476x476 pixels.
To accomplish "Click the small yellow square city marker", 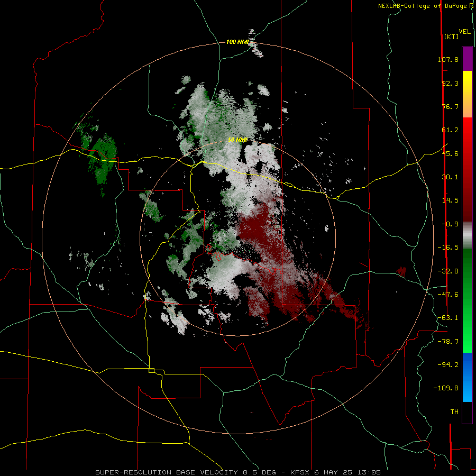I will click(x=151, y=370).
